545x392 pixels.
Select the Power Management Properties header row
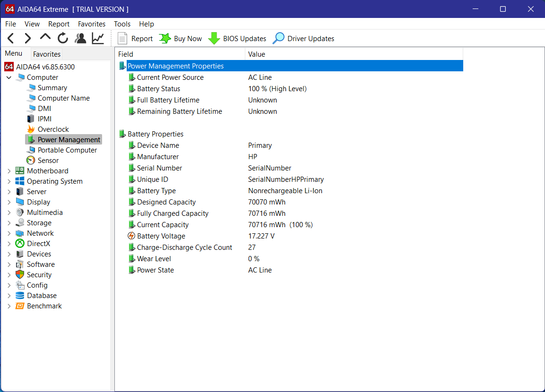tap(291, 66)
